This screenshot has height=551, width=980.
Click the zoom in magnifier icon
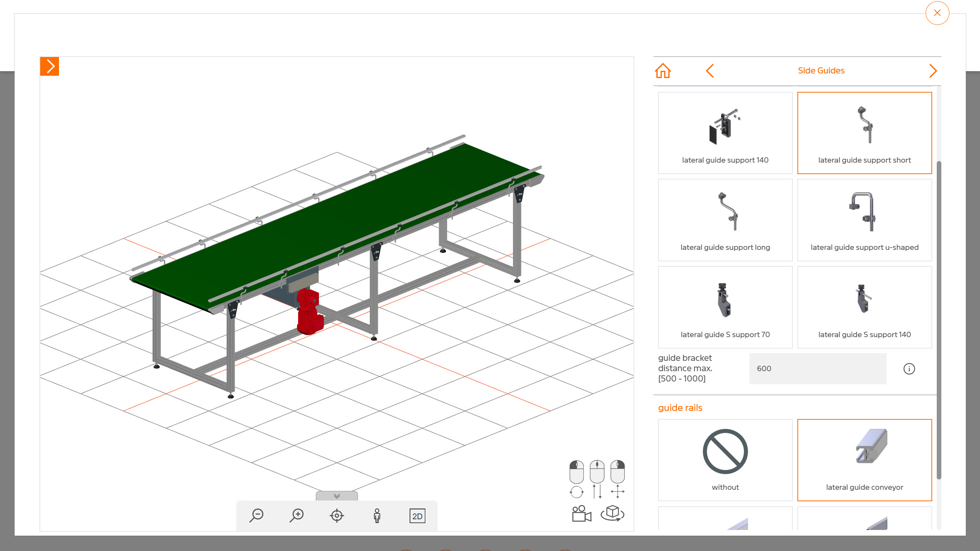tap(297, 515)
